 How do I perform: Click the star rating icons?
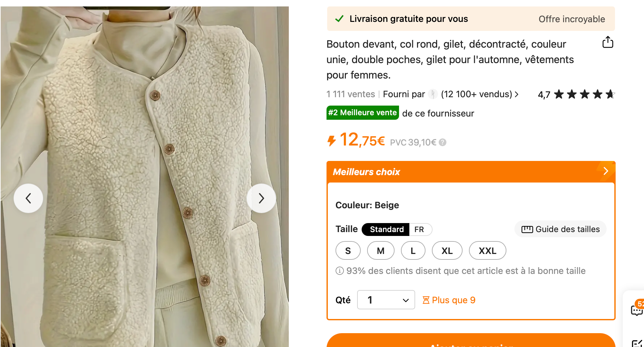tap(584, 94)
